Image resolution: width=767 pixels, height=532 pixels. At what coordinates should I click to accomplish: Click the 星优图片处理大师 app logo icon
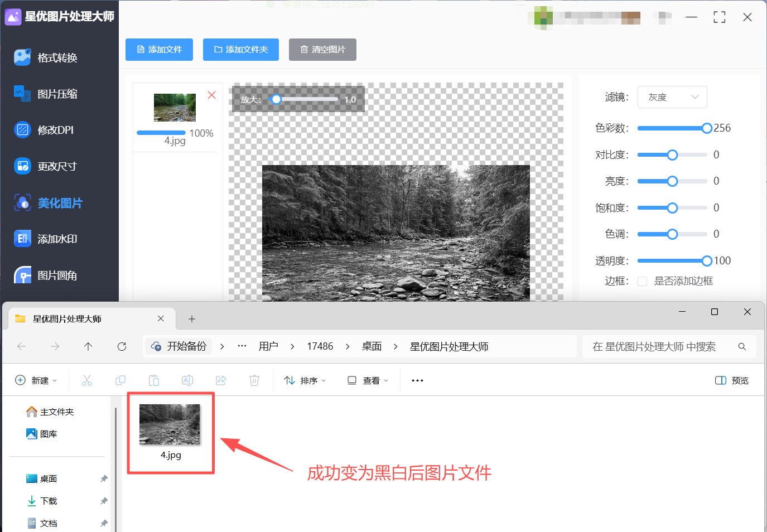[12, 17]
